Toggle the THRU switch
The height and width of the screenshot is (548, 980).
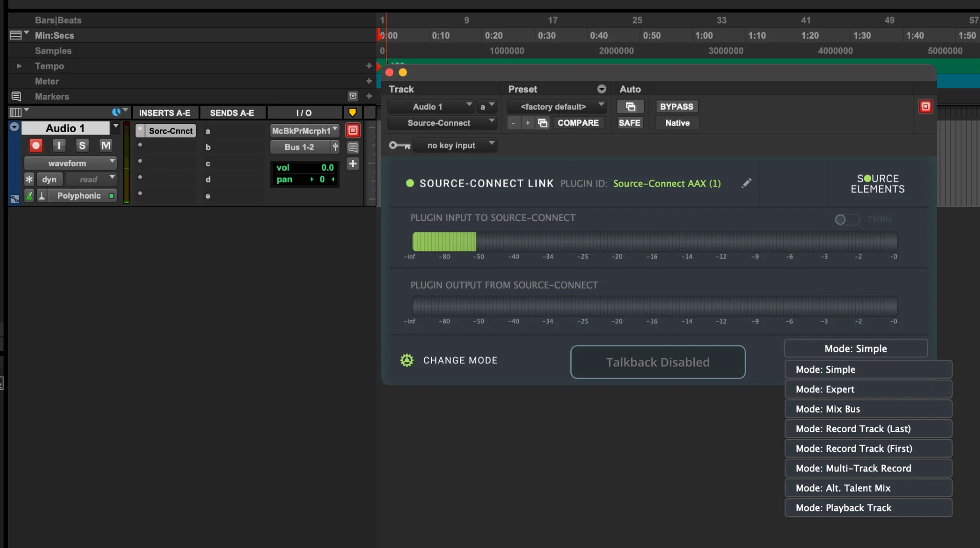pos(847,219)
